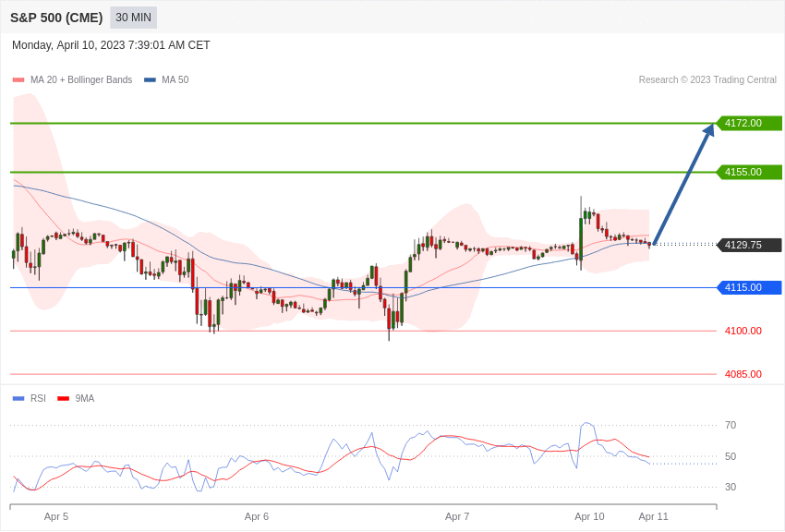785x532 pixels.
Task: Click the S&P 500 (CME) title
Action: [56, 18]
